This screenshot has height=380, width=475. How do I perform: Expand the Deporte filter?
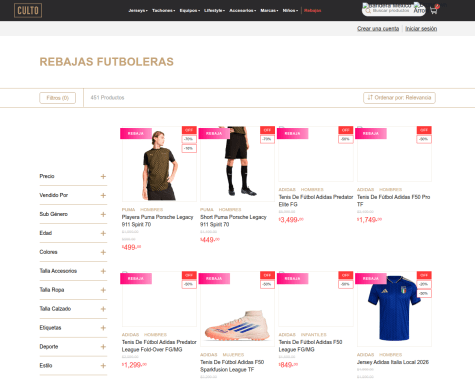[73, 347]
